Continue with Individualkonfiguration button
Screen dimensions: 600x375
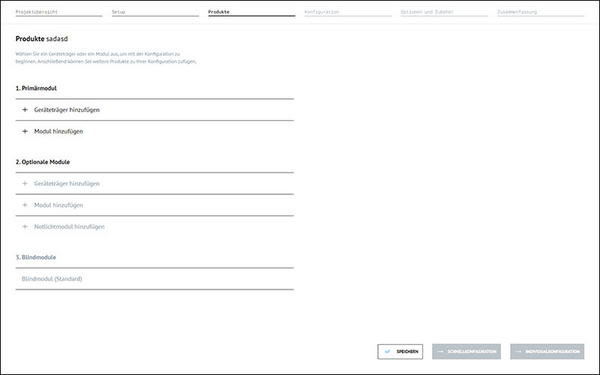[x=547, y=352]
